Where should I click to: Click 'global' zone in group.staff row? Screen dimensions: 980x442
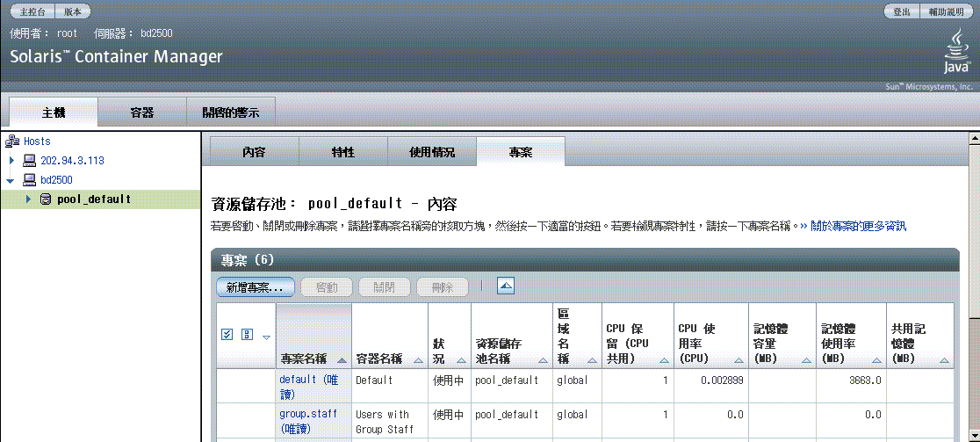[572, 415]
